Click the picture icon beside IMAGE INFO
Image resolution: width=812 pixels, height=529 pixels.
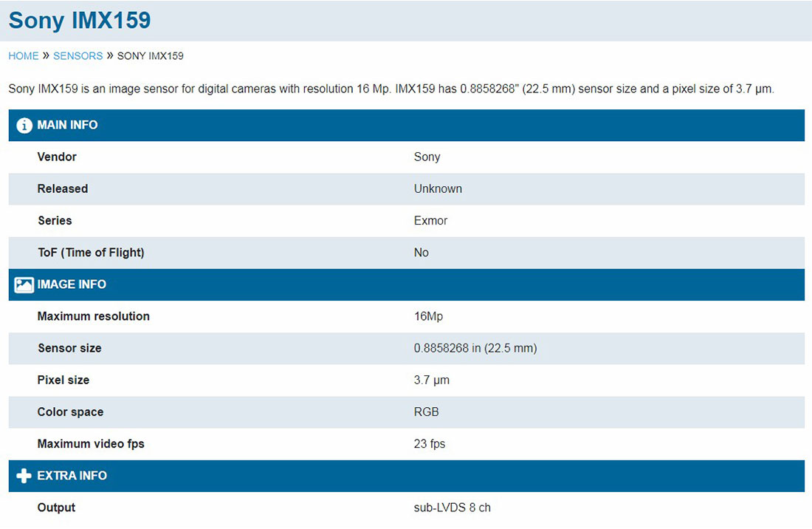tap(24, 285)
